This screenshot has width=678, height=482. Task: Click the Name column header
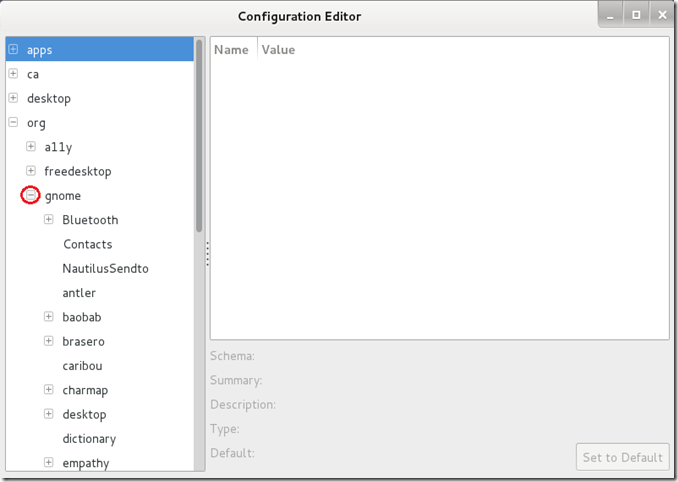tap(233, 50)
